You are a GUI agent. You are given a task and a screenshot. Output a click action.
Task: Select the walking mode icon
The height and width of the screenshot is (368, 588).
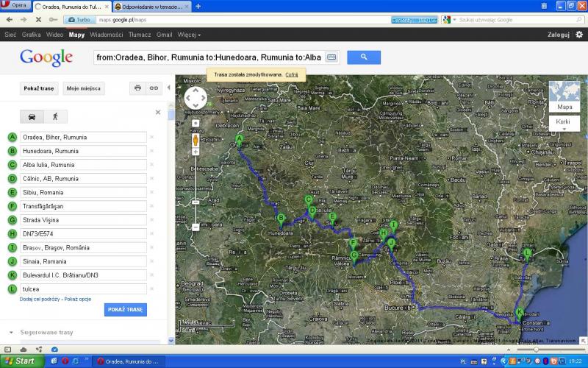click(x=54, y=116)
